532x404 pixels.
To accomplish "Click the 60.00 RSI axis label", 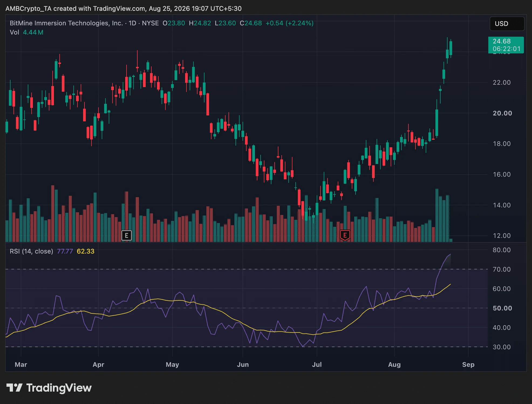I will 502,289.
